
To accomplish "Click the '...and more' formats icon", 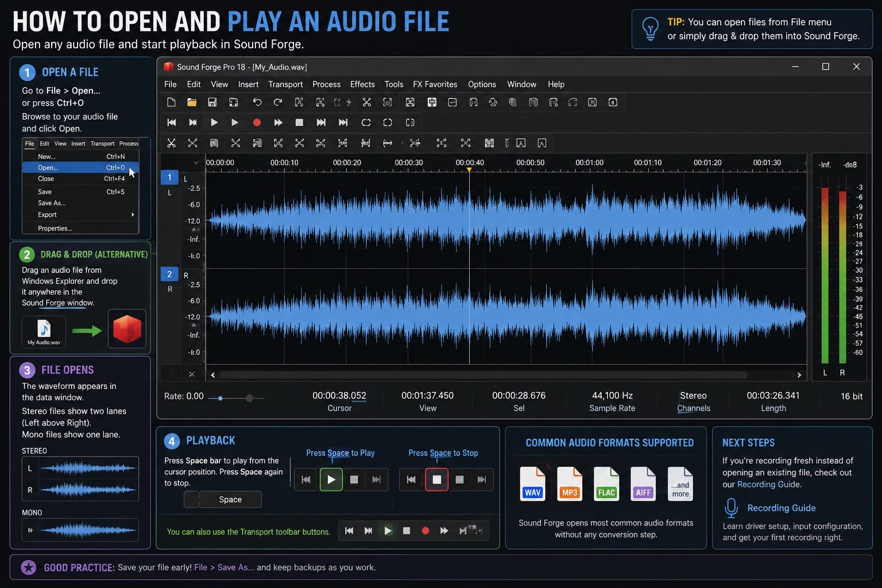I will [x=680, y=483].
